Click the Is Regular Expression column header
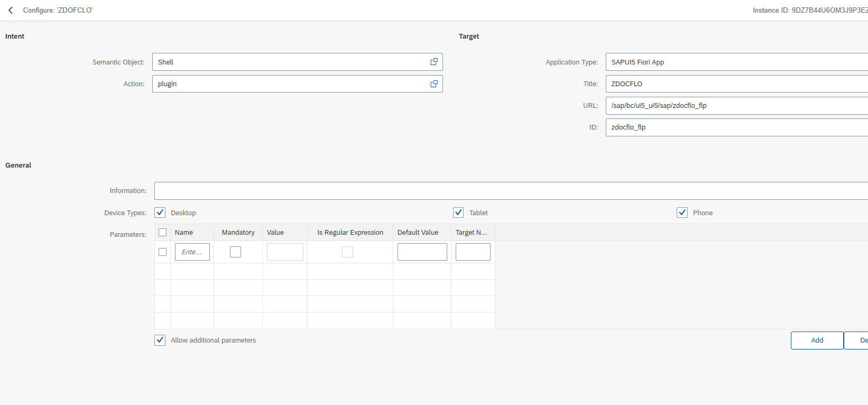 click(x=350, y=233)
